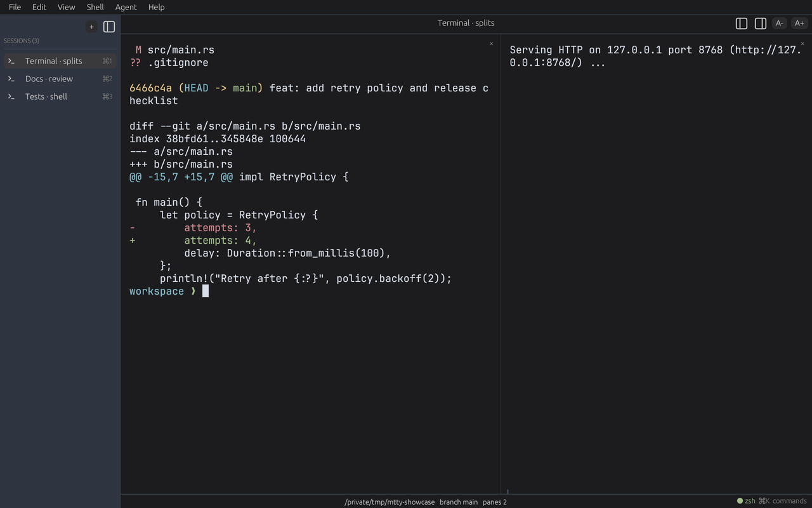The height and width of the screenshot is (508, 812).
Task: Open the File menu
Action: [15, 7]
